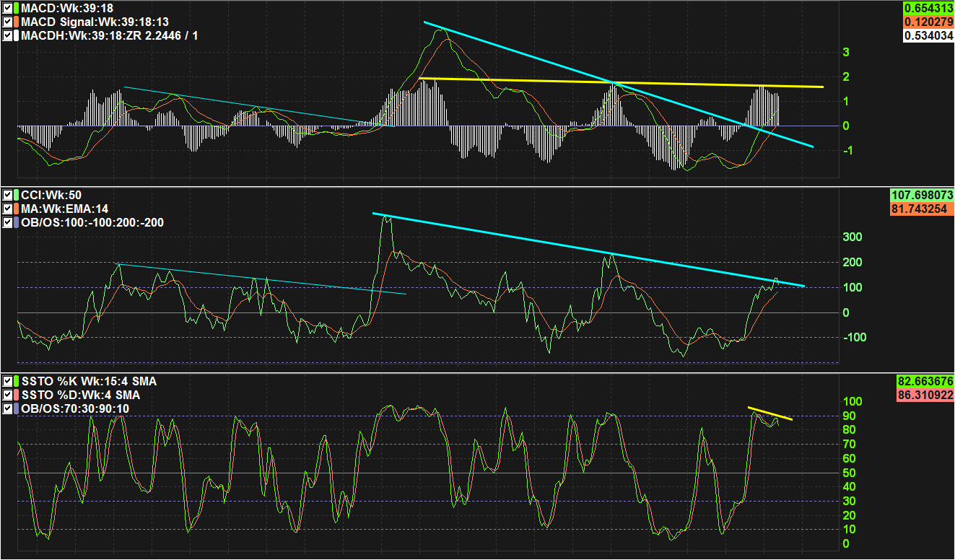Toggle the OB/OS:100:-100:200:-200 checkbox

(x=7, y=222)
